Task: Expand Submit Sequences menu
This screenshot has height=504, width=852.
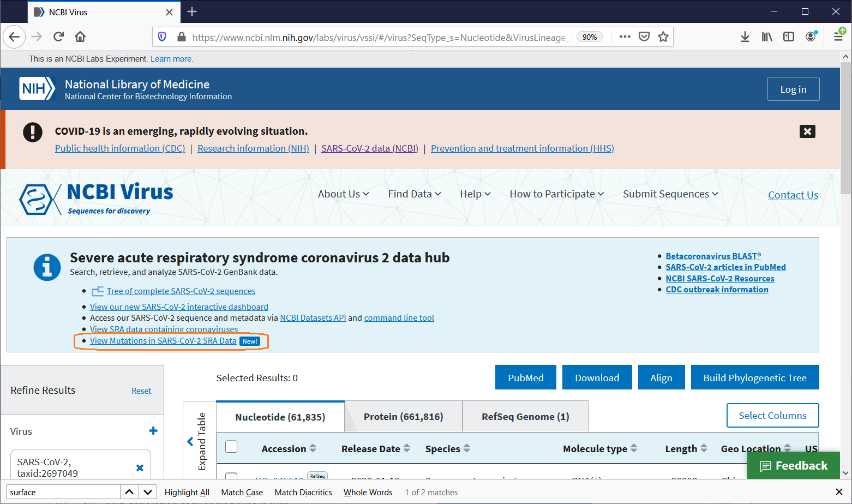Action: tap(670, 194)
